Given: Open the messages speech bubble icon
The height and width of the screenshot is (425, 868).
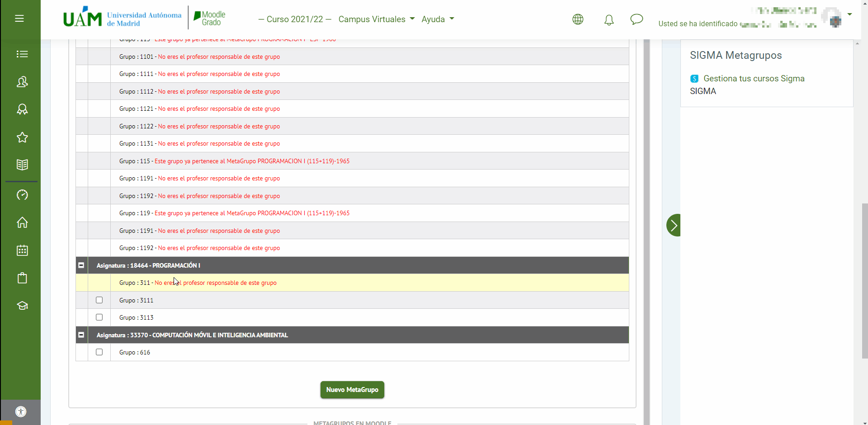Looking at the screenshot, I should tap(637, 19).
